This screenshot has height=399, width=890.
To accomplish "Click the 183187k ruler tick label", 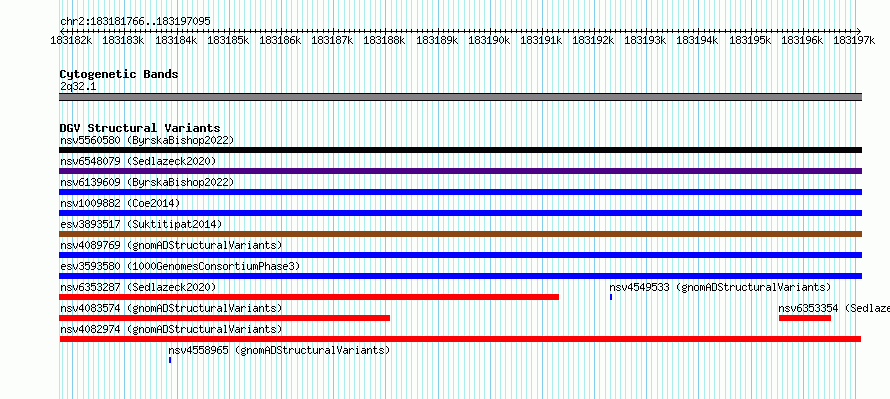I will pos(333,40).
